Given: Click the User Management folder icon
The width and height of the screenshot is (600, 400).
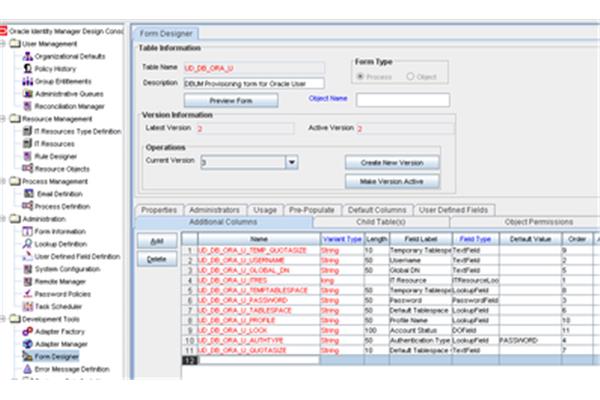Looking at the screenshot, I should pos(15,43).
